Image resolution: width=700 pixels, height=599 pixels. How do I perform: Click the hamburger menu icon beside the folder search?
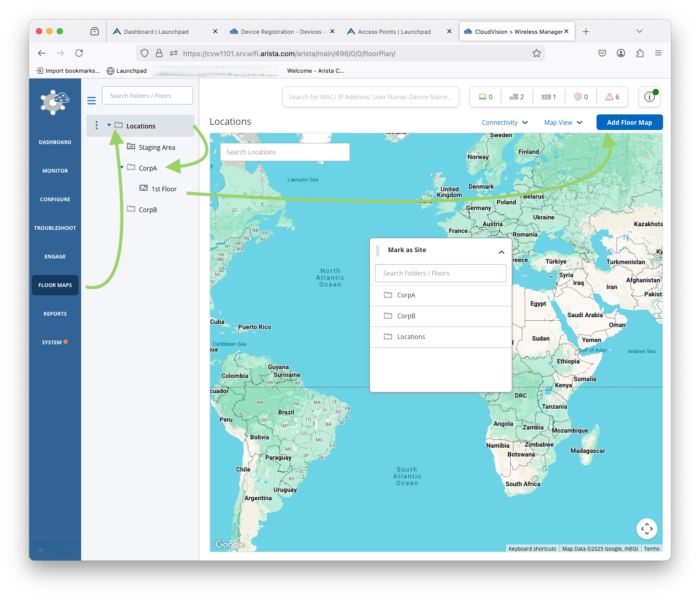point(92,101)
